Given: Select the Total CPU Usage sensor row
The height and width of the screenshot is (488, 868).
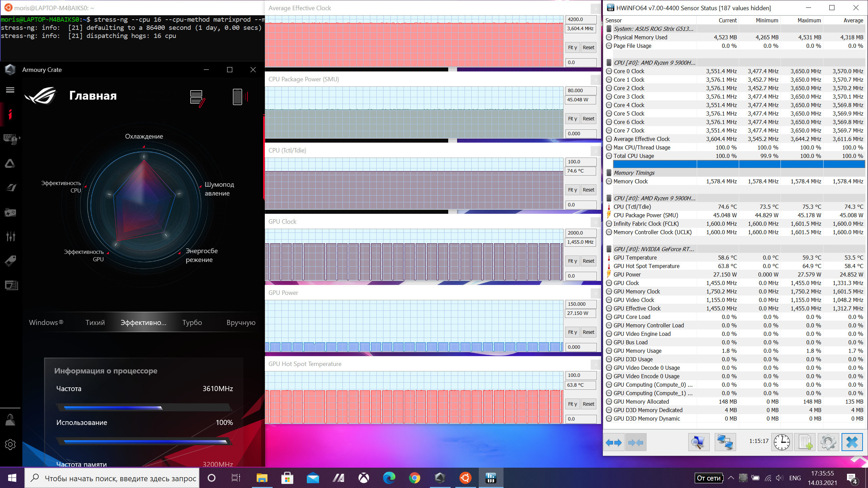Looking at the screenshot, I should click(x=735, y=156).
